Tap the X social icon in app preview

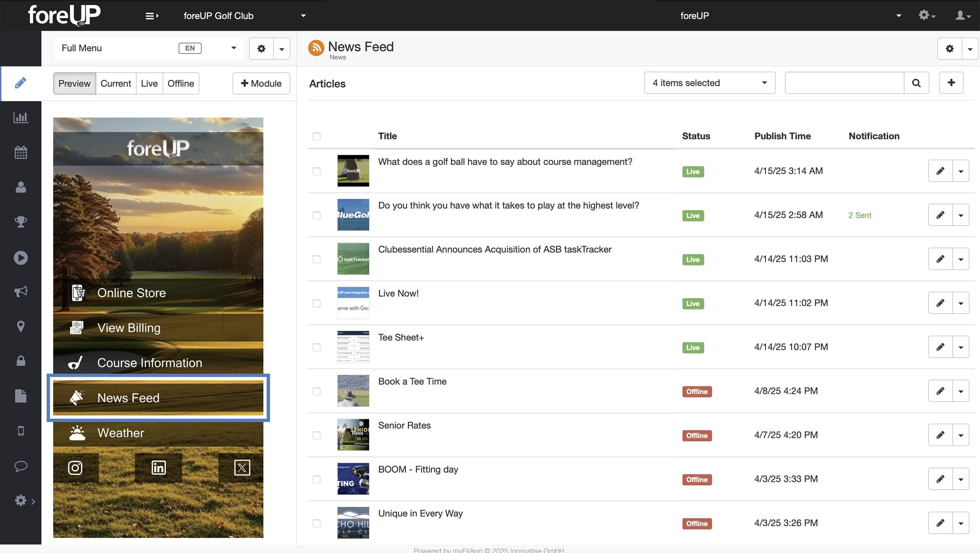pos(242,468)
